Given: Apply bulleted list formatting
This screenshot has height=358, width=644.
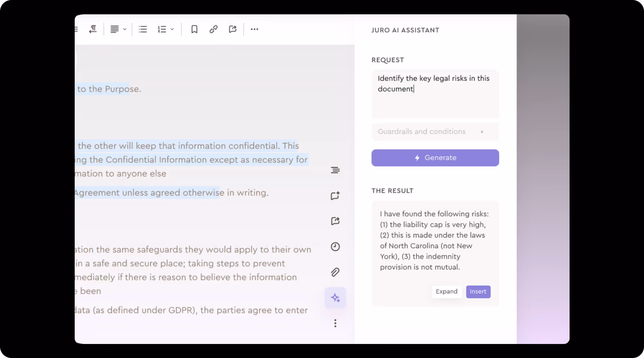Looking at the screenshot, I should pyautogui.click(x=143, y=29).
